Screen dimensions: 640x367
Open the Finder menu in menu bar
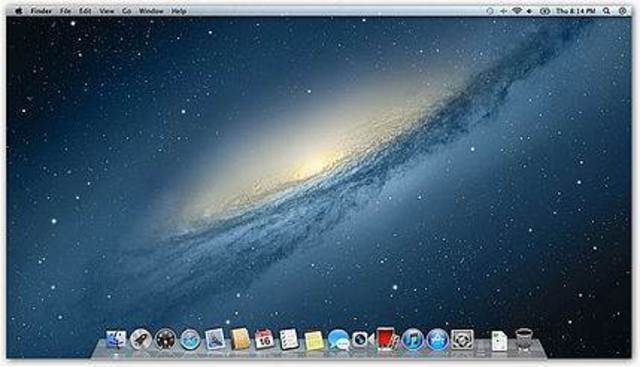point(41,11)
